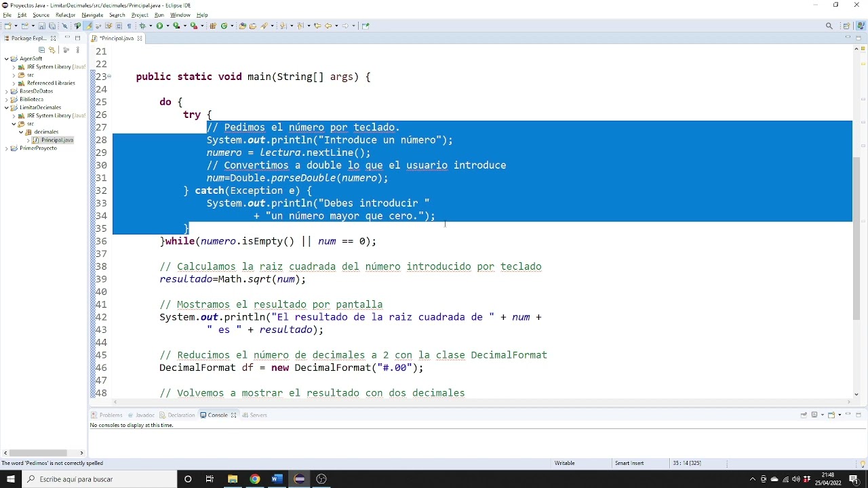Maximize the editor area icon
This screenshot has height=488, width=868.
pos(859,38)
